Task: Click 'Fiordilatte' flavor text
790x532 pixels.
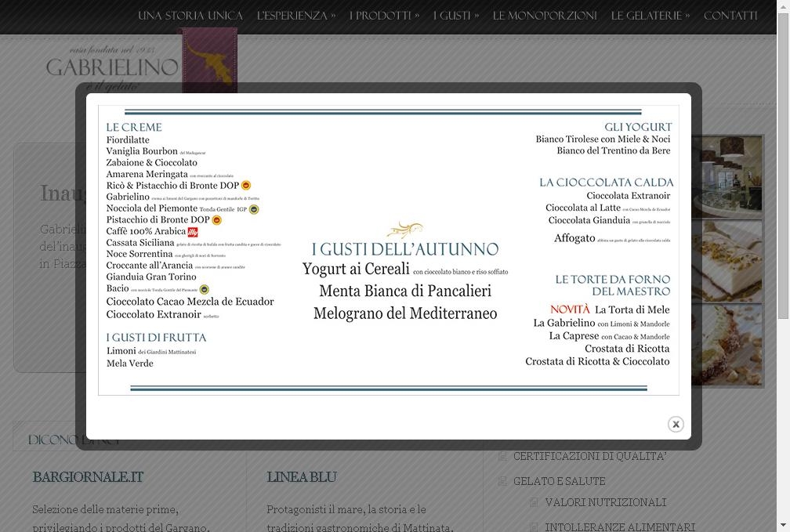Action: click(128, 140)
